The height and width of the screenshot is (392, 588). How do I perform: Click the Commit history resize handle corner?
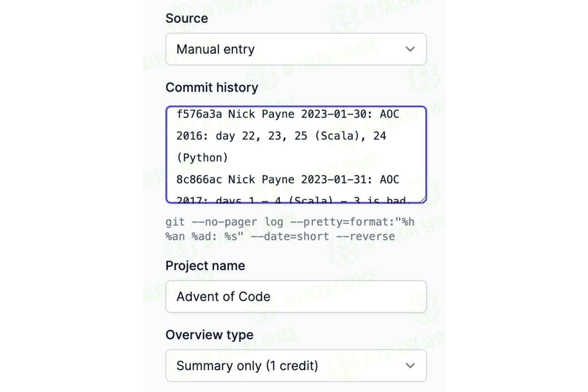(x=423, y=200)
